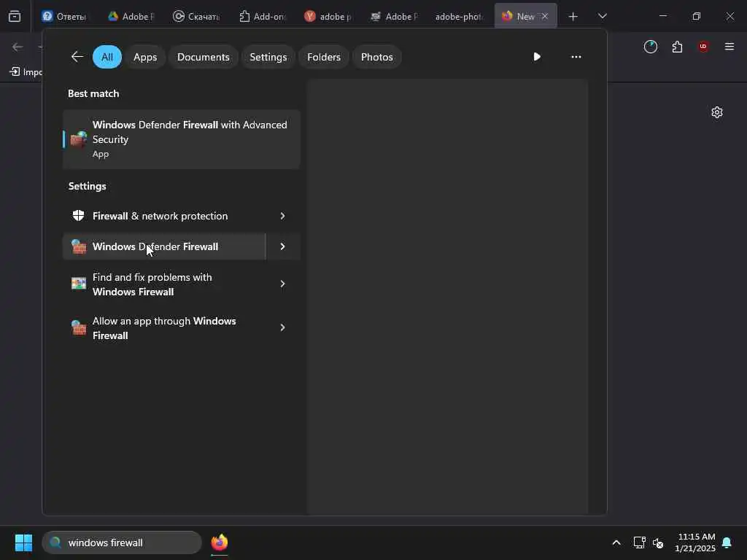
Task: Open the notifications bell icon
Action: 727,542
